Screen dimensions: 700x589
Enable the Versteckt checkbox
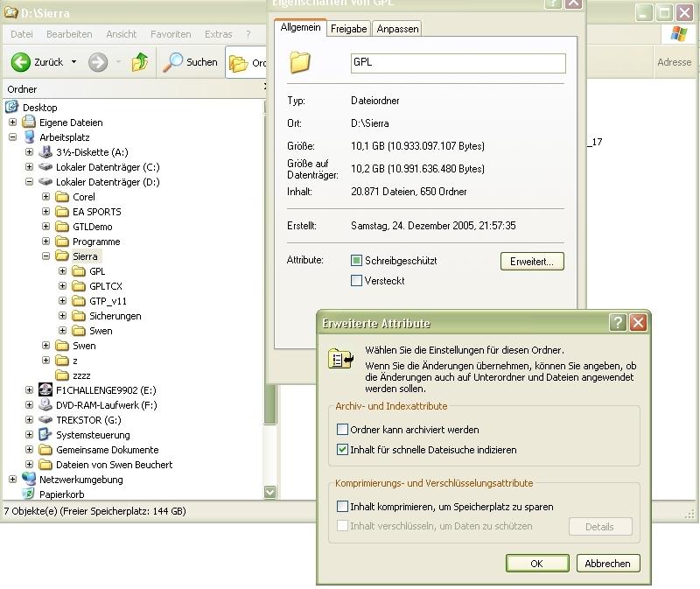[x=356, y=281]
